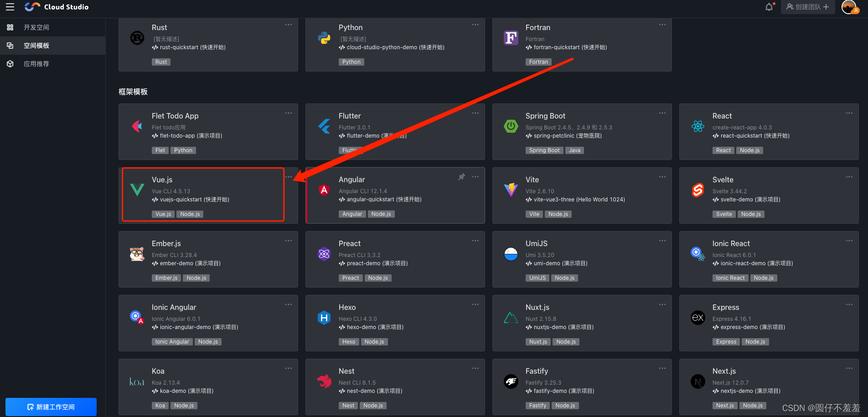Viewport: 868px width, 417px height.
Task: Open more options on Flet Todo App card
Action: (289, 113)
